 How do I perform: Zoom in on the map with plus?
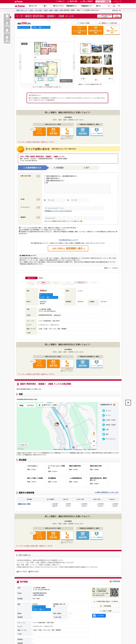[94, 441]
